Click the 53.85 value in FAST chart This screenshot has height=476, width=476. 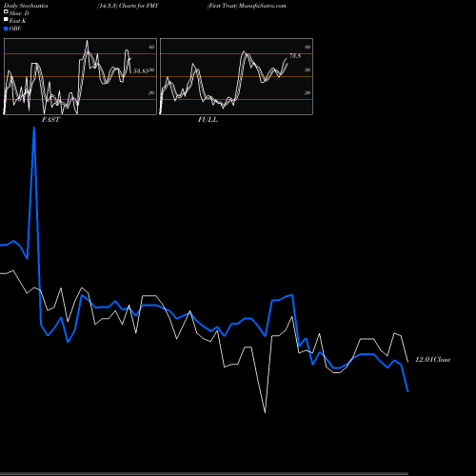(141, 71)
